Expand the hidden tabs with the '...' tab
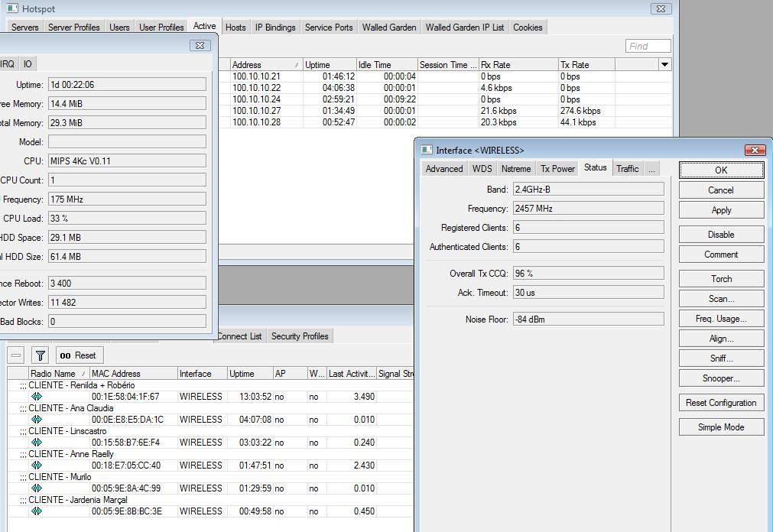The height and width of the screenshot is (532, 773). pyautogui.click(x=651, y=169)
